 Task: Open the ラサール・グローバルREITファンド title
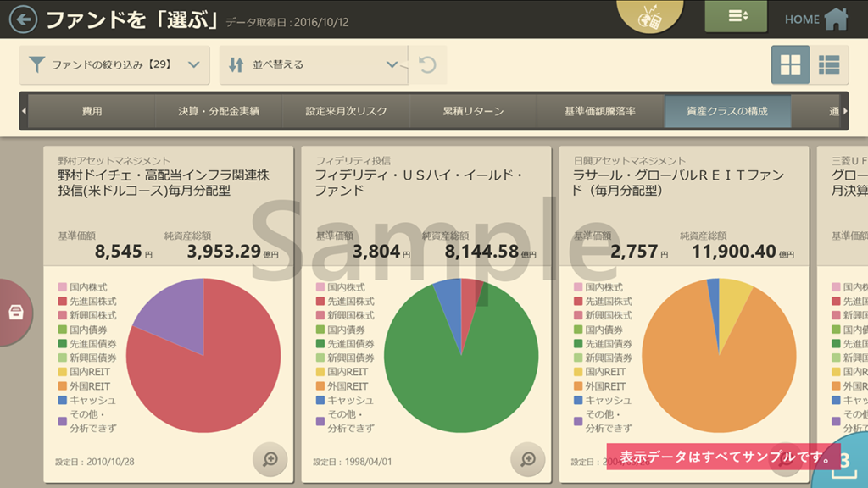(679, 183)
